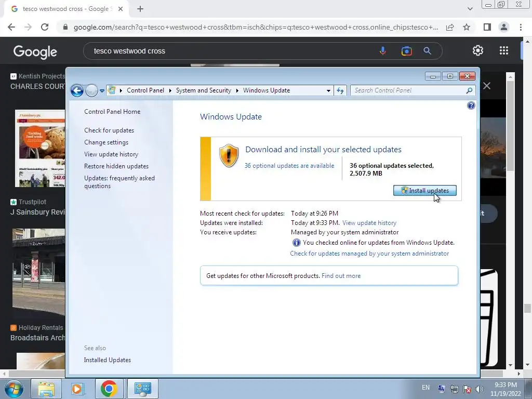The height and width of the screenshot is (399, 532).
Task: Click Chrome back navigation arrow
Action: point(11,27)
